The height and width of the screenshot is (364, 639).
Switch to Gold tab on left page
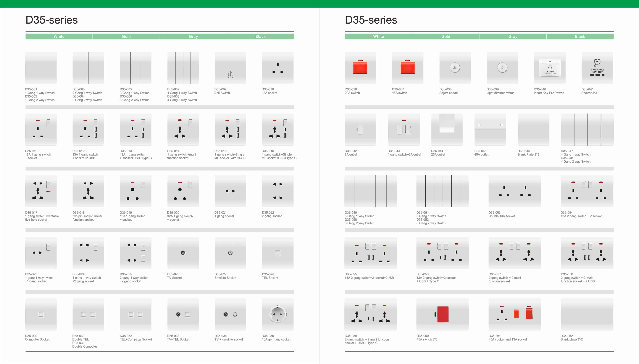click(126, 37)
